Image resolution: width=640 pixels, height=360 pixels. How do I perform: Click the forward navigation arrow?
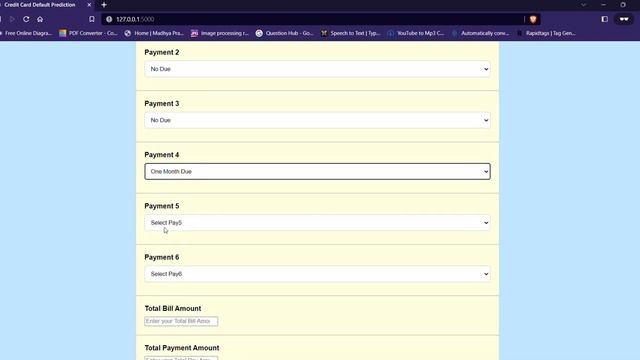(12, 19)
